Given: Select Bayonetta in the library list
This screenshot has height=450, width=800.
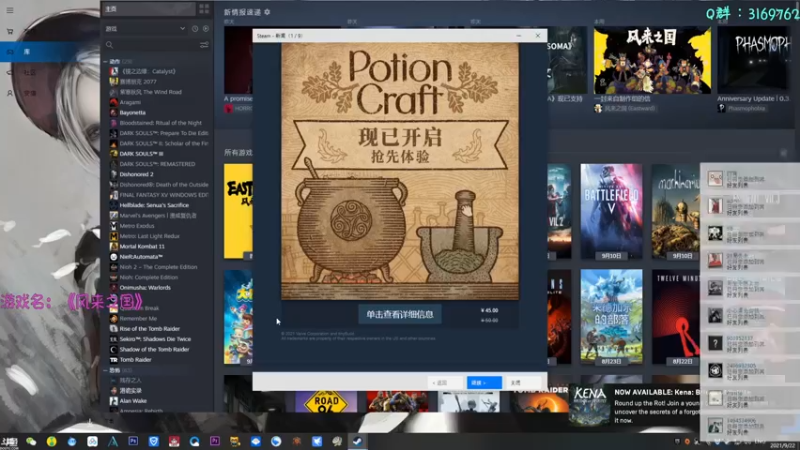Looking at the screenshot, I should [133, 112].
